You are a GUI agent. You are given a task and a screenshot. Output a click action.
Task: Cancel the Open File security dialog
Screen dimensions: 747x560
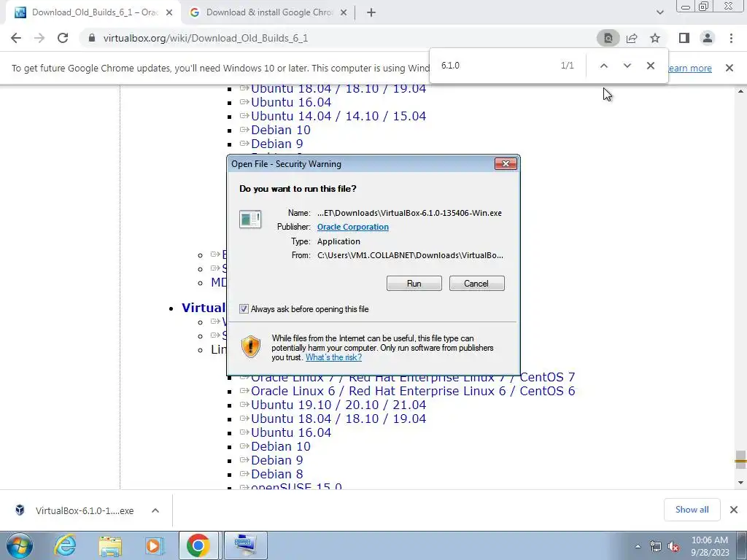click(476, 284)
